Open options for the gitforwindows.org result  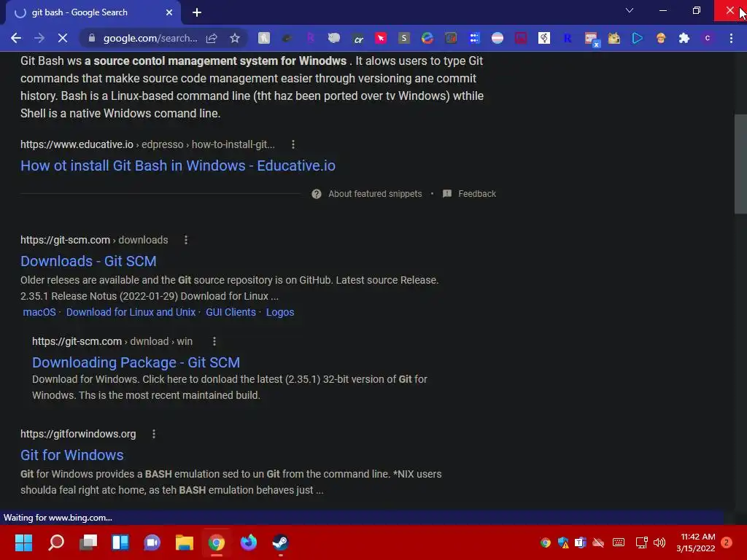[153, 434]
